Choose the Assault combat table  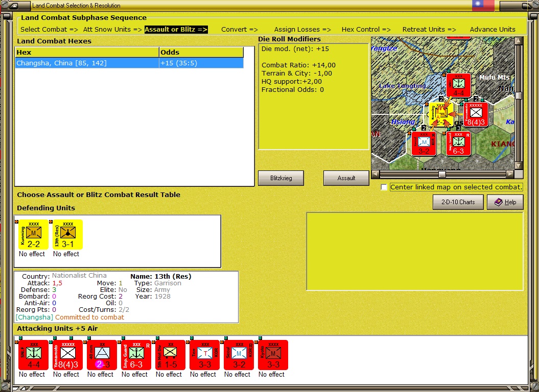tap(346, 178)
